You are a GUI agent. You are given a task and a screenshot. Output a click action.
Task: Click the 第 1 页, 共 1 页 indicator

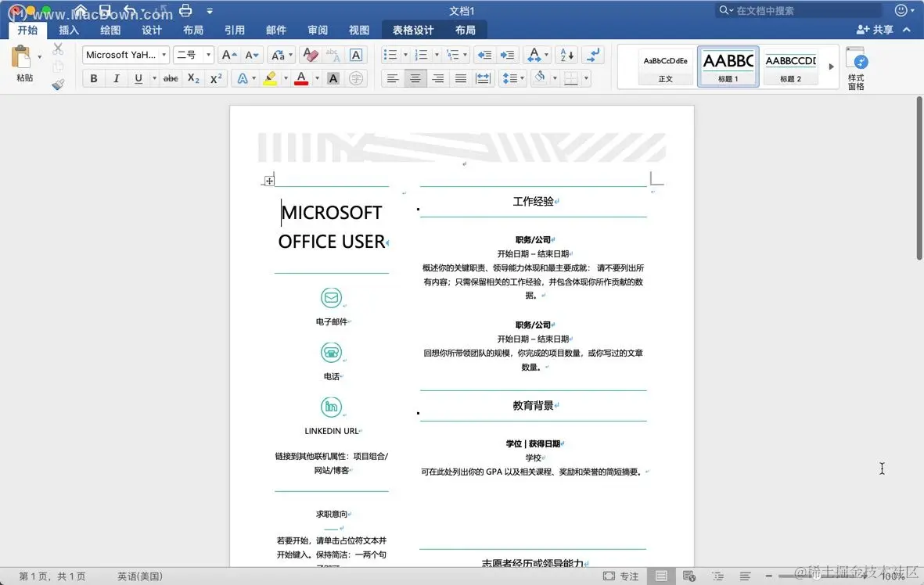coord(52,576)
